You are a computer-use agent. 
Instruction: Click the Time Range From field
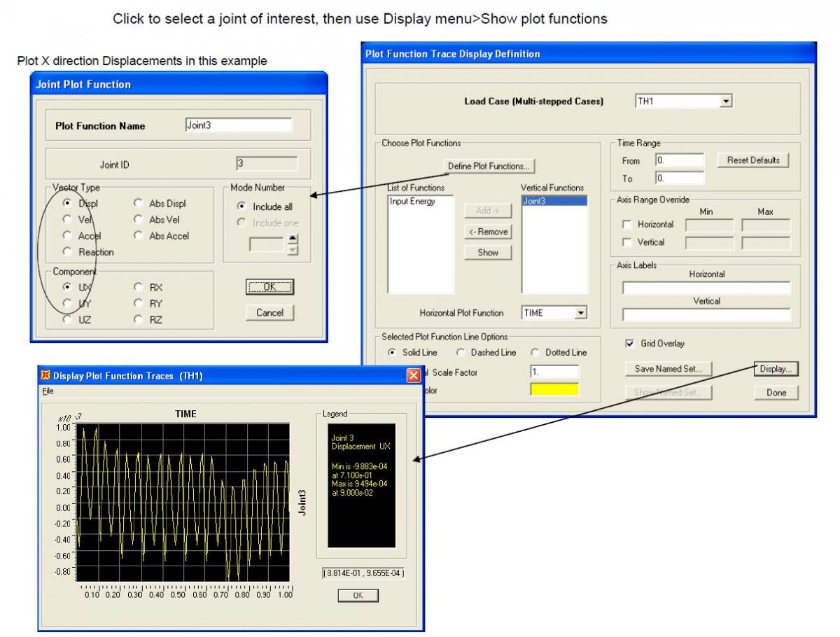tap(679, 160)
